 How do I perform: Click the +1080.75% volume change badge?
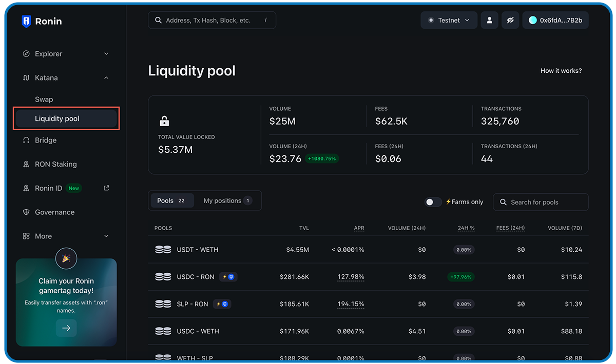pyautogui.click(x=322, y=159)
